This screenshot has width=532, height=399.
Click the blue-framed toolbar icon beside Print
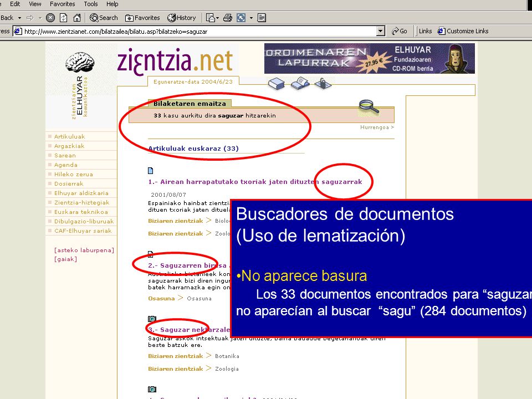[241, 18]
